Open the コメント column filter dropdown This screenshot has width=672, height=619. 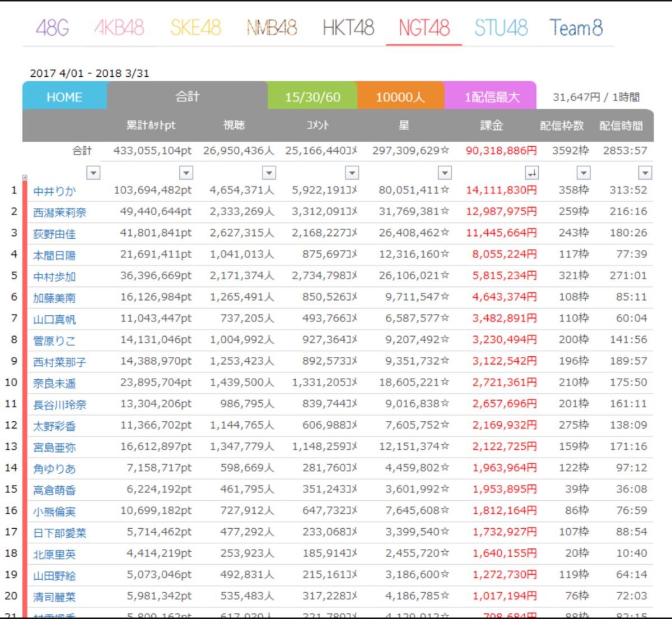(352, 173)
